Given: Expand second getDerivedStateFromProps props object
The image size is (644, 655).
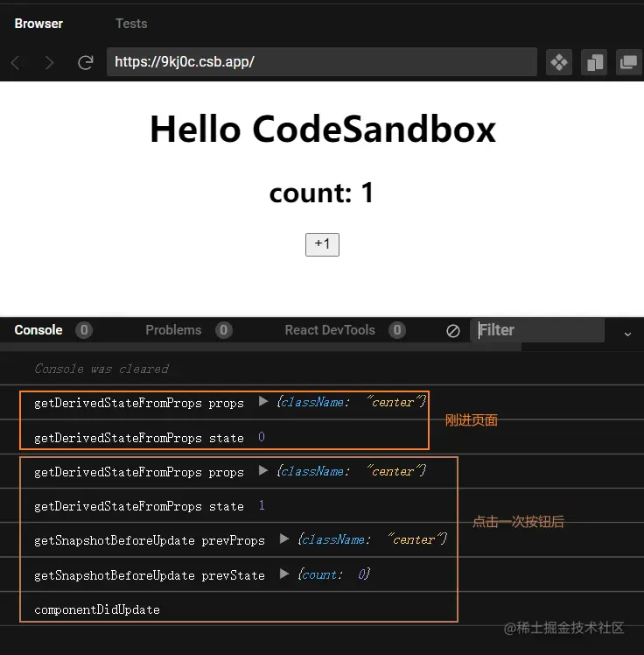Looking at the screenshot, I should (x=263, y=471).
